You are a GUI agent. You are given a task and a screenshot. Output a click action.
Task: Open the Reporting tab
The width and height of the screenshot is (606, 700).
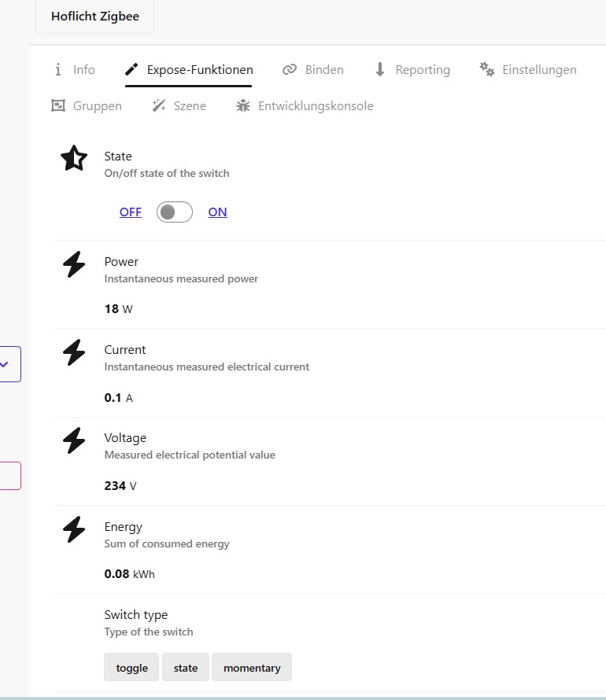coord(412,69)
